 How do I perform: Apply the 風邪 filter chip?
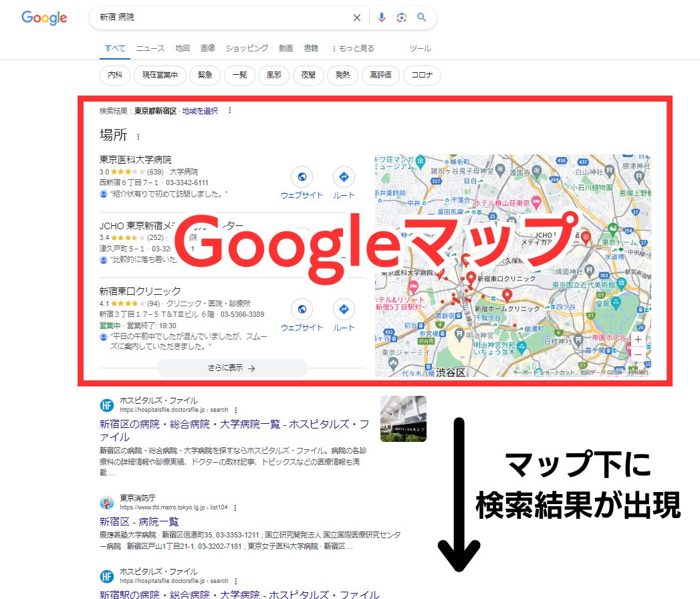point(273,75)
